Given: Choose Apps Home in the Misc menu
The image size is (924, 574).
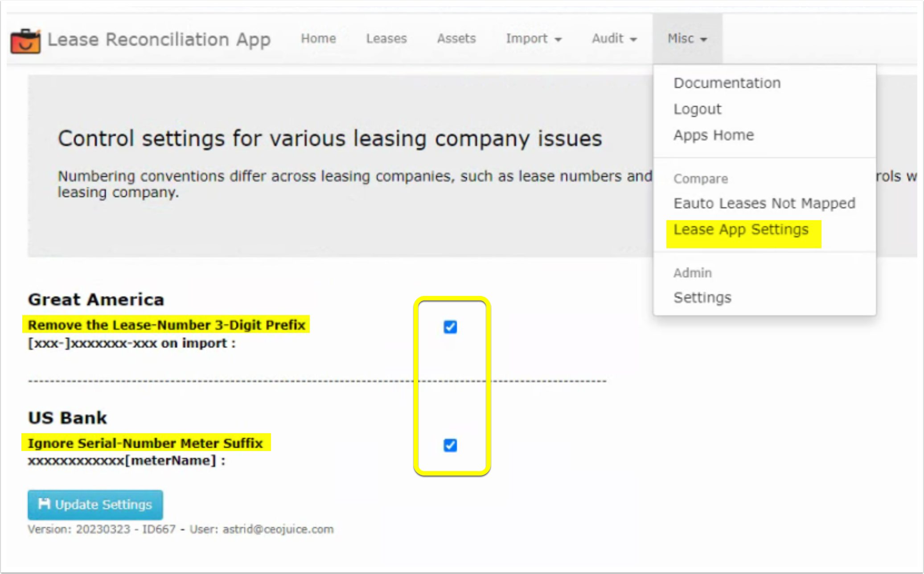Looking at the screenshot, I should [714, 135].
